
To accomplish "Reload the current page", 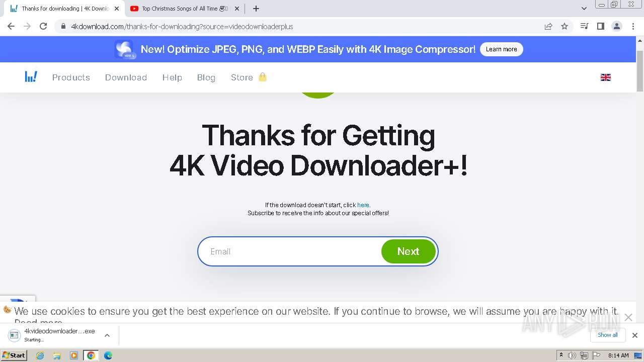I will tap(43, 26).
